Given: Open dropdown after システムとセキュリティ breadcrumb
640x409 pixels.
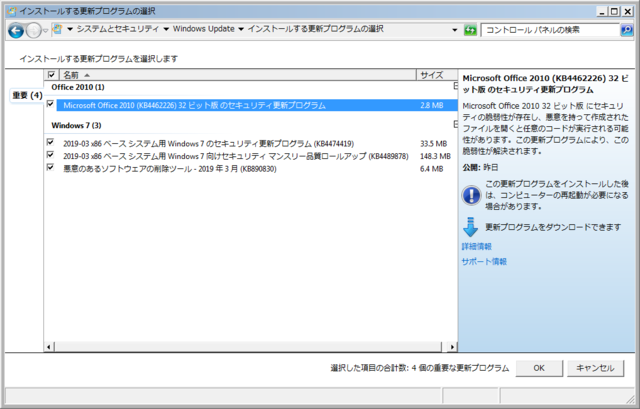Looking at the screenshot, I should [166, 29].
